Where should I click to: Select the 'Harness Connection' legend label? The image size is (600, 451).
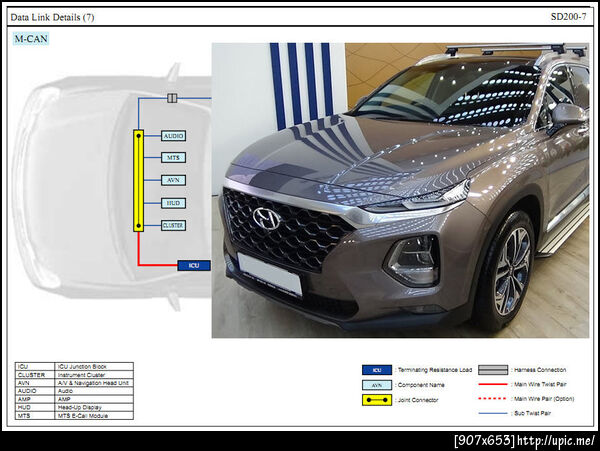(540, 370)
